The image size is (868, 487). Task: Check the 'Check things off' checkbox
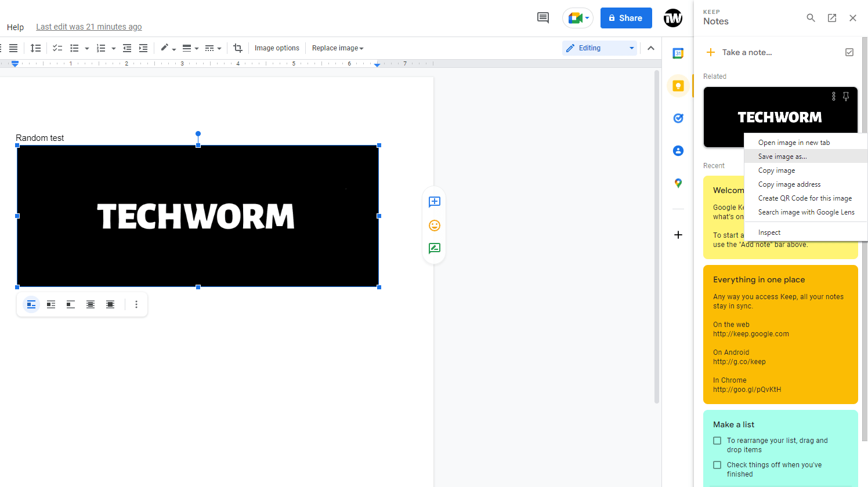click(x=717, y=465)
